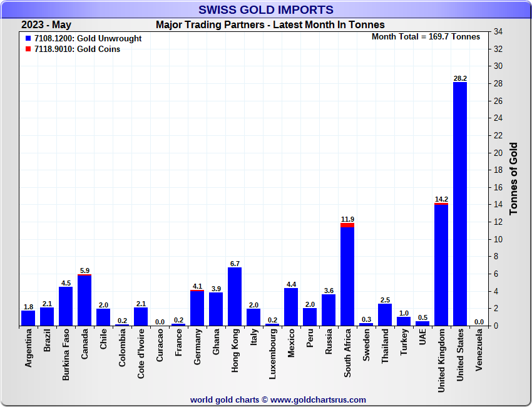Click the Argentina axis label
The width and height of the screenshot is (532, 407).
(28, 351)
